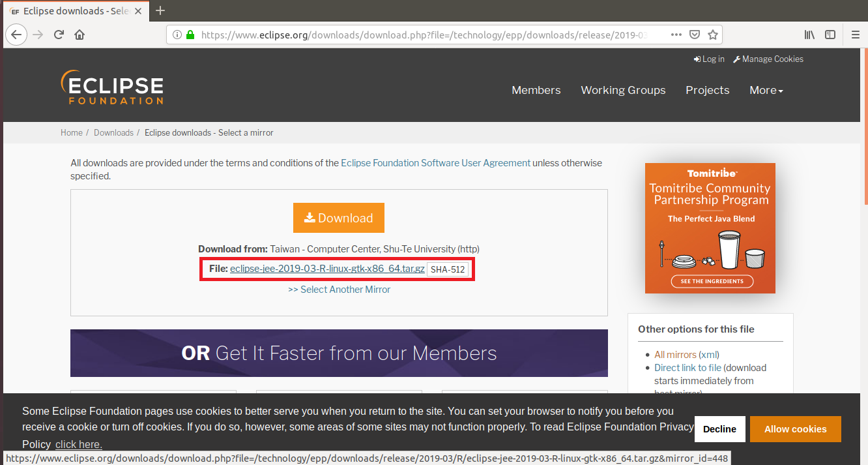Click the site information icon in address bar

point(177,35)
